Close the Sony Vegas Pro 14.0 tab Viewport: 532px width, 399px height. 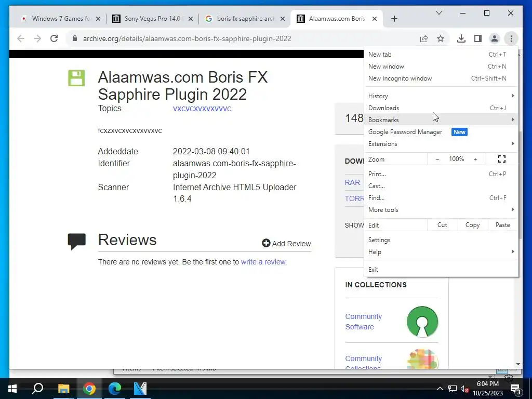point(191,19)
